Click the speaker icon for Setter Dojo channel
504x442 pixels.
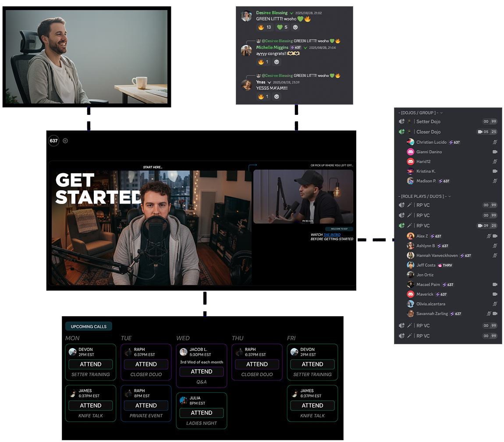coord(401,121)
